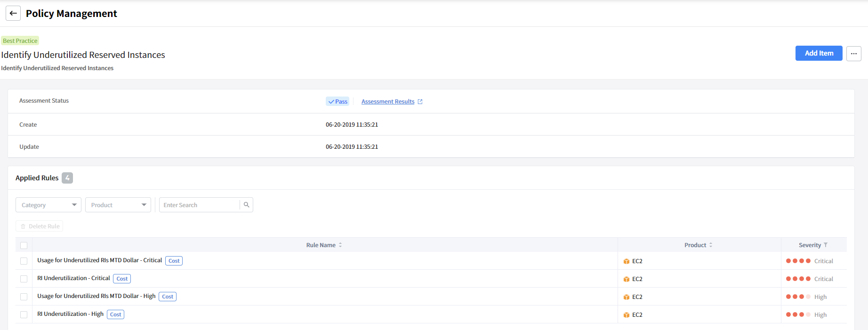
Task: Open the Severity column filter icon
Action: tap(826, 245)
